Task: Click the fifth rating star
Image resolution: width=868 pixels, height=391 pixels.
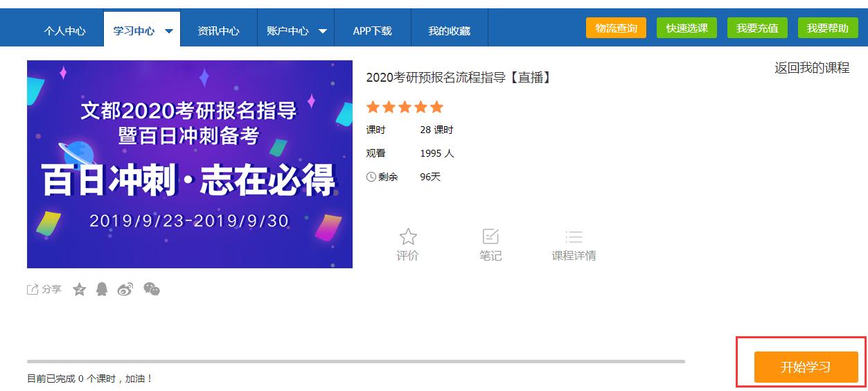Action: pos(436,107)
